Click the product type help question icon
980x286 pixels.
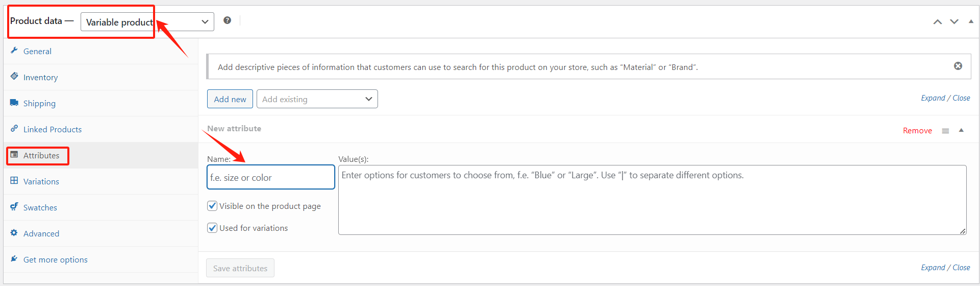[227, 20]
